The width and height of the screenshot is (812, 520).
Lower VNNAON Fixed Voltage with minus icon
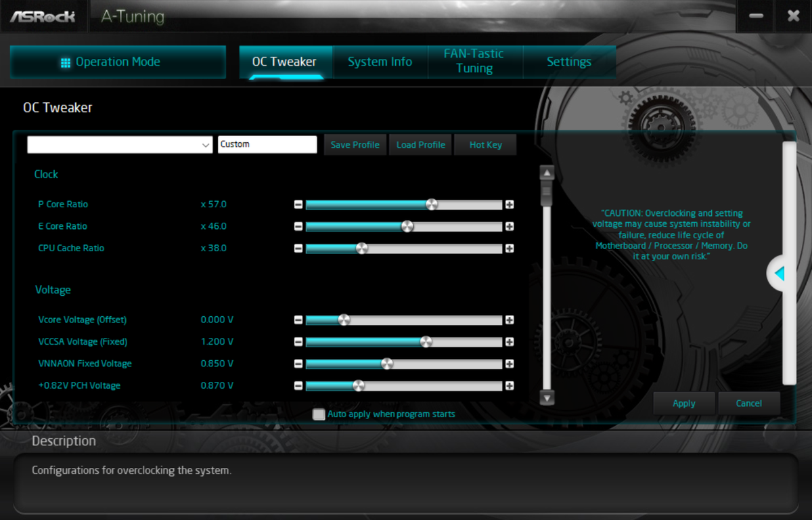tap(298, 364)
